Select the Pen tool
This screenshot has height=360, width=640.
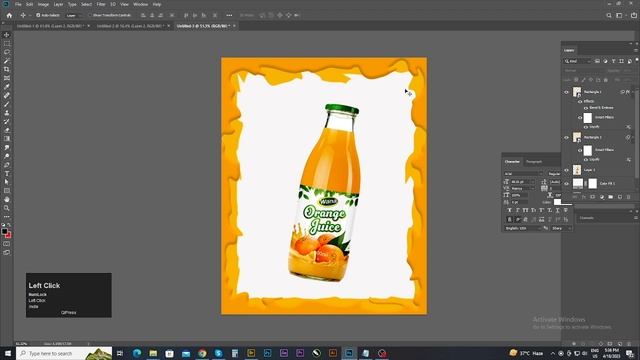(x=7, y=165)
